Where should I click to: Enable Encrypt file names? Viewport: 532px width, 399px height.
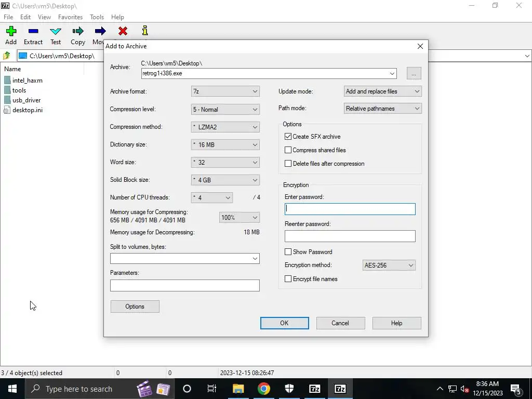tap(288, 279)
